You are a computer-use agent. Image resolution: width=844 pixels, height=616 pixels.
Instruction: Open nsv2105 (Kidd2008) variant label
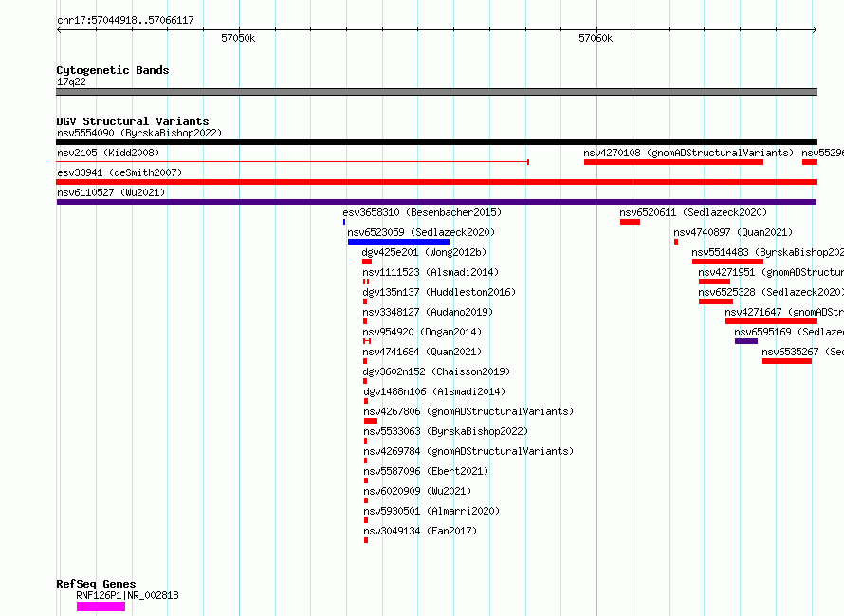coord(108,153)
